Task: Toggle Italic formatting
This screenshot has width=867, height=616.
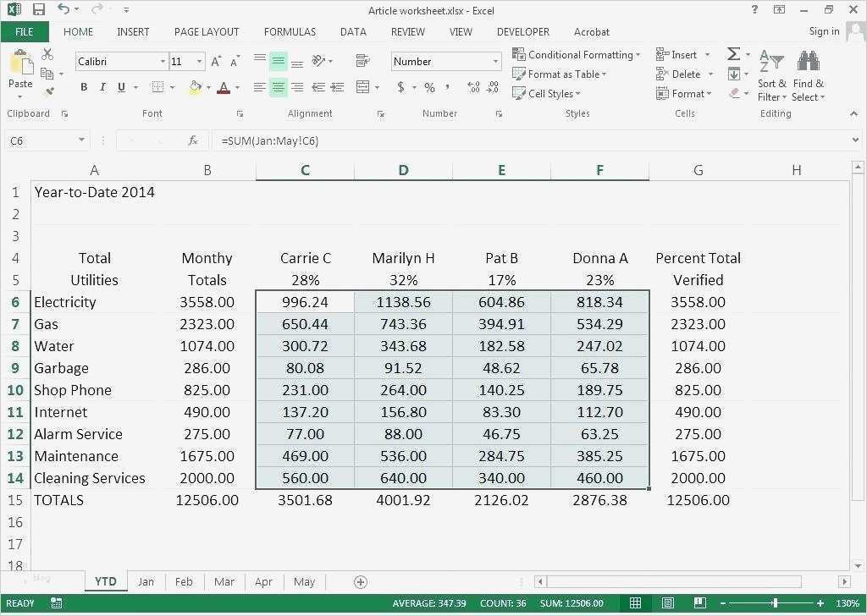Action: point(102,87)
